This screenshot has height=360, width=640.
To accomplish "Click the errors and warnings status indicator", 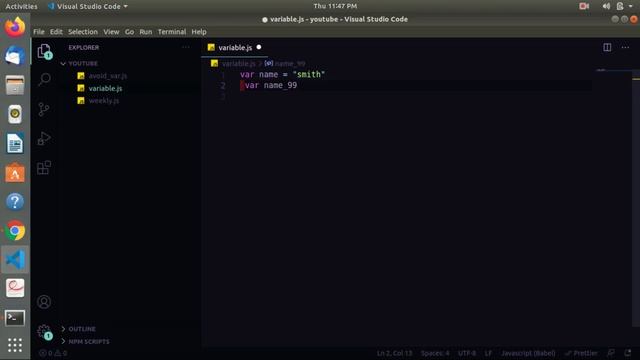I will [x=53, y=353].
